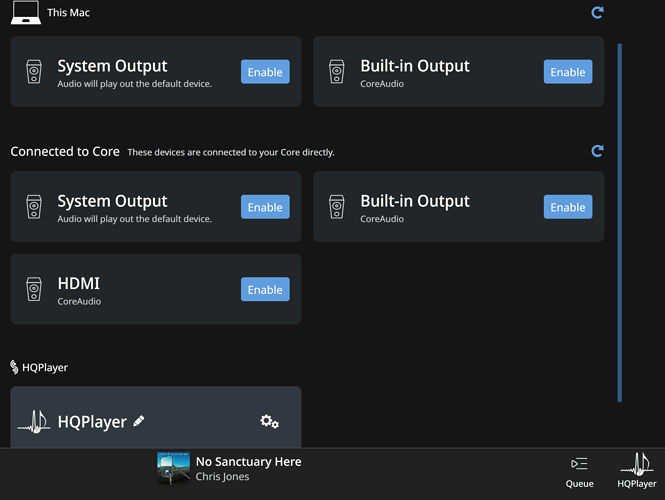Enable Built-in Output under This Mac

[x=568, y=72]
